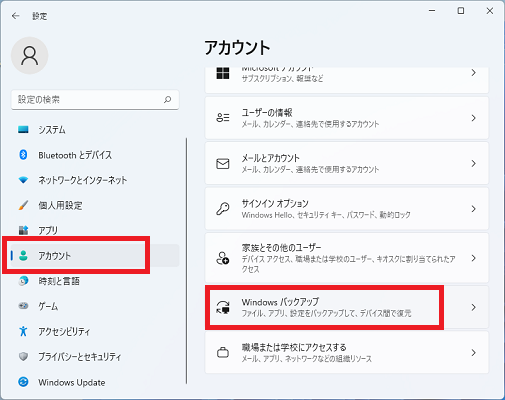Image resolution: width=505 pixels, height=400 pixels.
Task: Open 時刻と言語 category
Action: click(x=95, y=281)
